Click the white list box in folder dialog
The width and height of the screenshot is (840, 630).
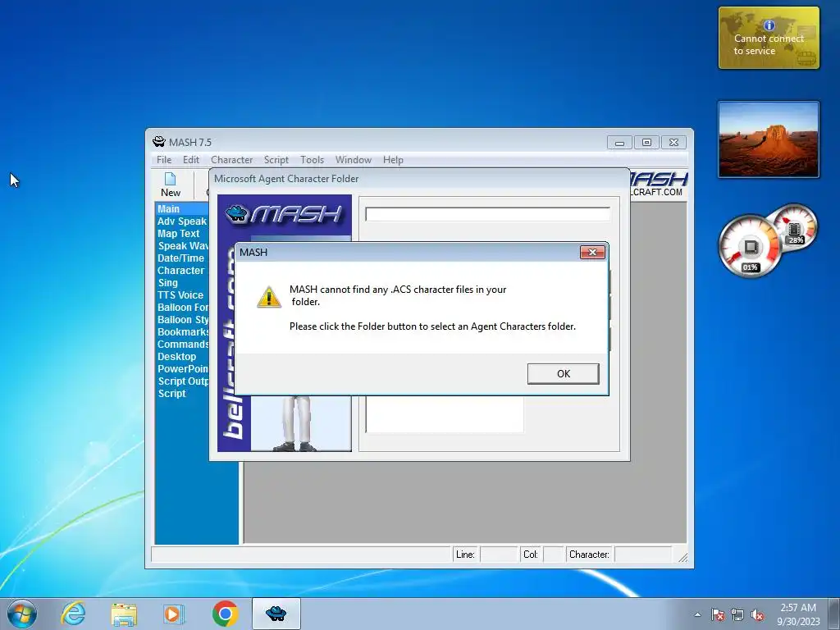tap(445, 414)
